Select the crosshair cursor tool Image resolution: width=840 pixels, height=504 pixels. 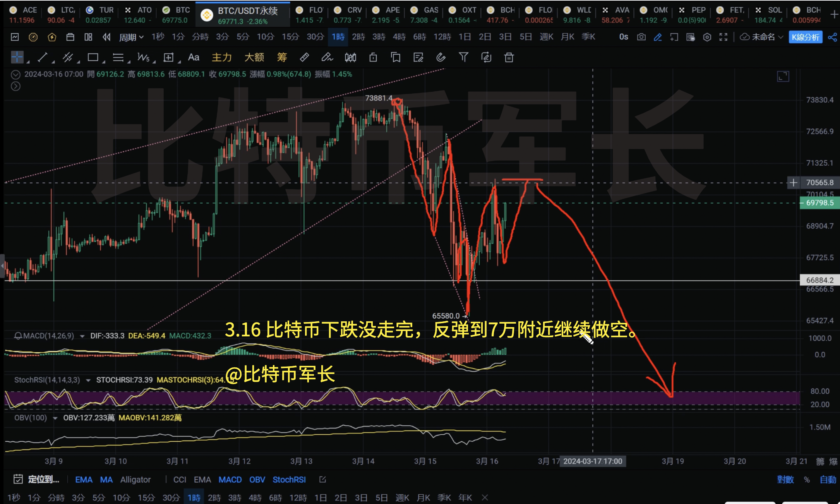pos(17,57)
